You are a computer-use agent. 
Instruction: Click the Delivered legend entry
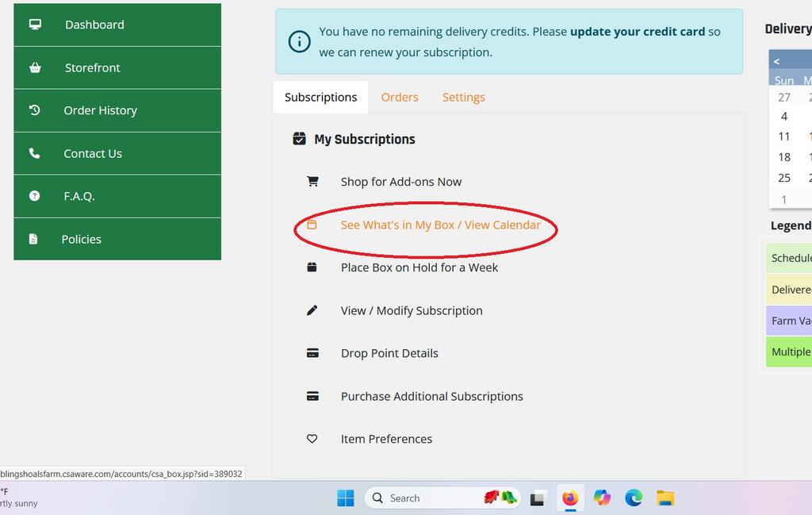(x=789, y=290)
